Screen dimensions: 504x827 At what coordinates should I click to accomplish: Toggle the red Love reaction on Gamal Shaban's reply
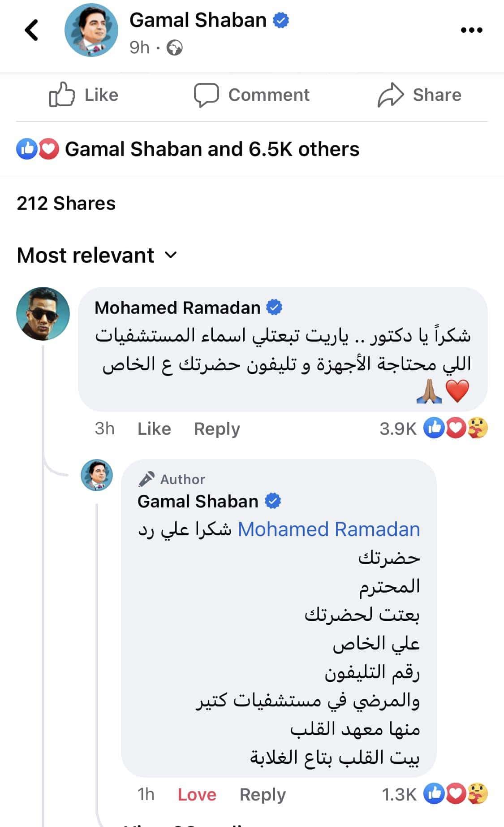tap(196, 794)
